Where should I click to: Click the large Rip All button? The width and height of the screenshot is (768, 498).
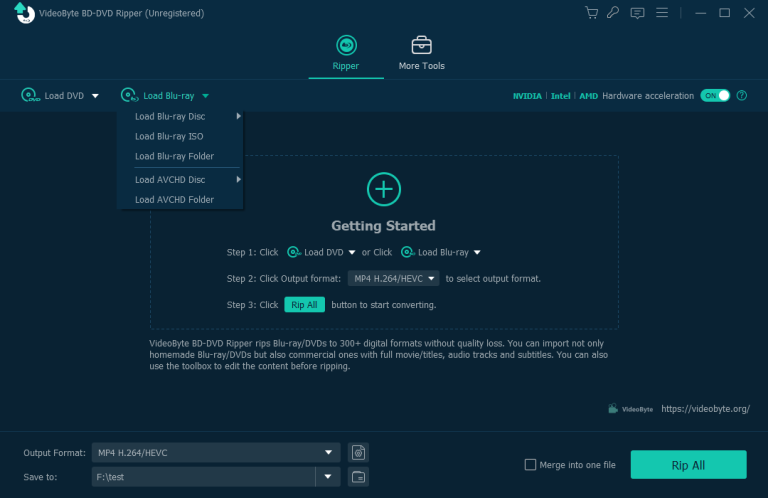point(688,465)
